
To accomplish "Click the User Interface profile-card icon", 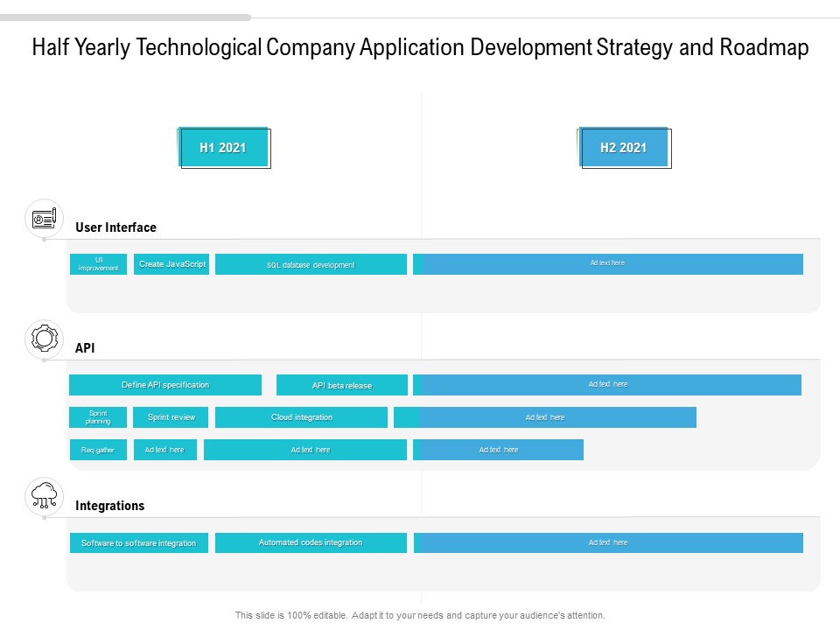I will point(44,219).
